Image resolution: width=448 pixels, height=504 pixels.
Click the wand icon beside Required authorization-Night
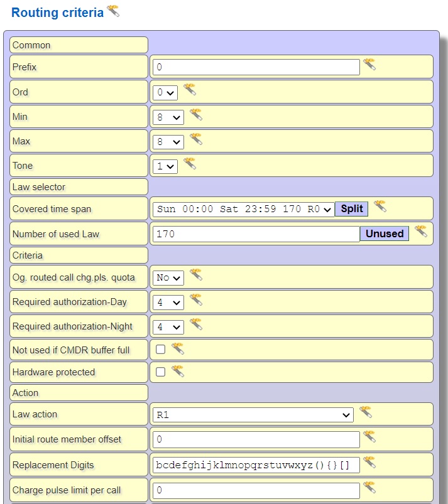coord(195,324)
